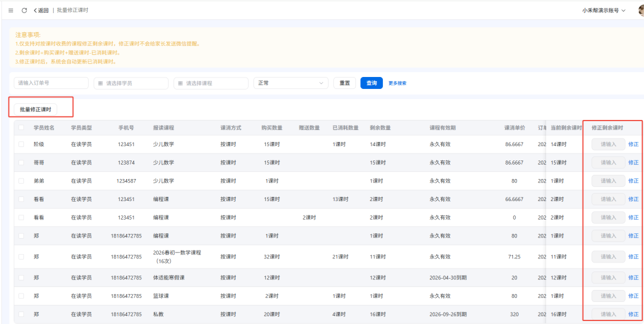Open the 请选择学员 student selector

tap(131, 84)
